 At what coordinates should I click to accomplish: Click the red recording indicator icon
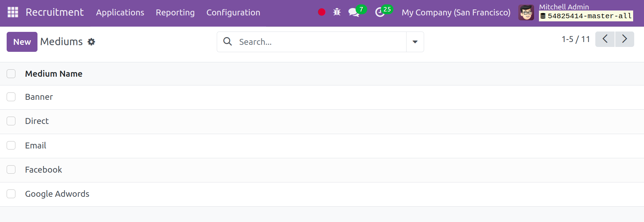[x=321, y=12]
